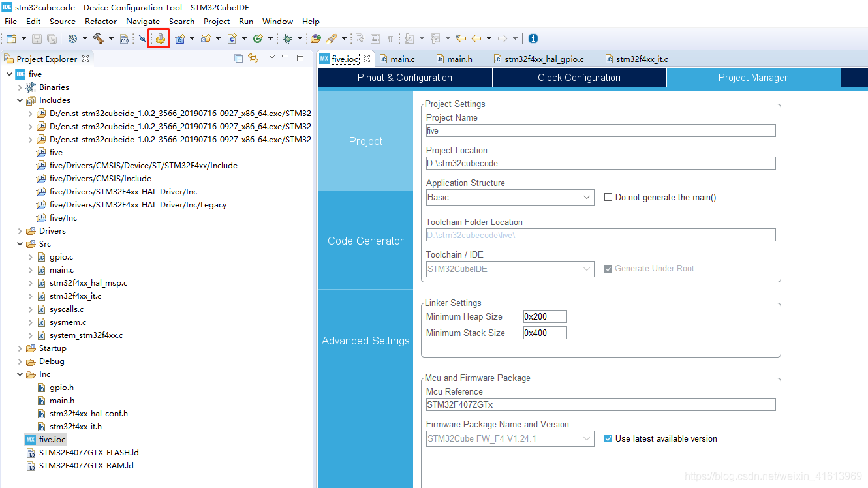The height and width of the screenshot is (488, 868).
Task: Click the New file toolbar icon
Action: 11,38
